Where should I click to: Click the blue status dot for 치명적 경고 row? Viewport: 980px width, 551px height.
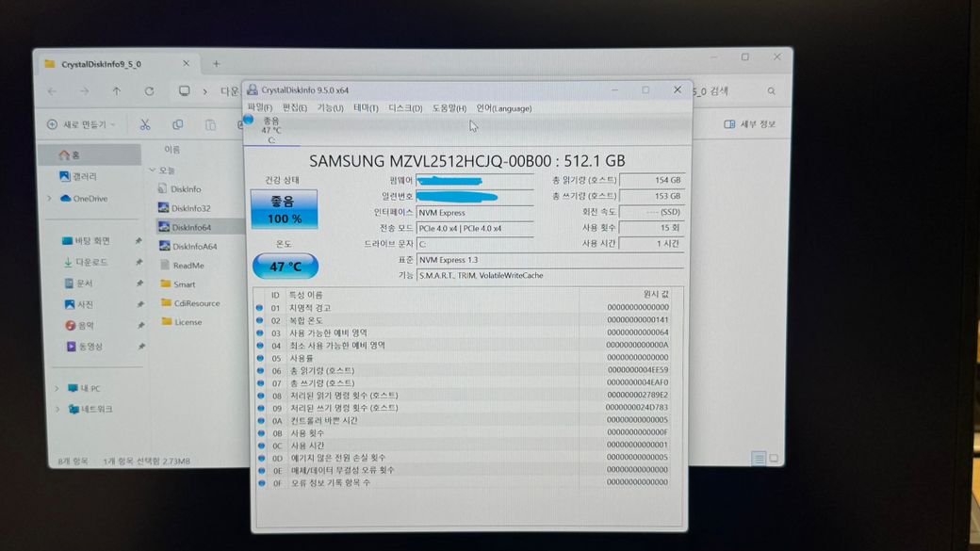coord(259,307)
